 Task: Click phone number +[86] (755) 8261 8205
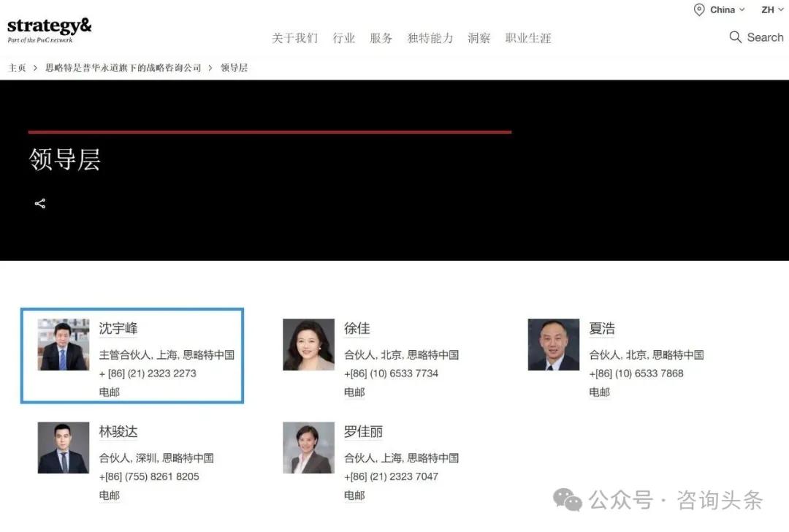coord(149,476)
